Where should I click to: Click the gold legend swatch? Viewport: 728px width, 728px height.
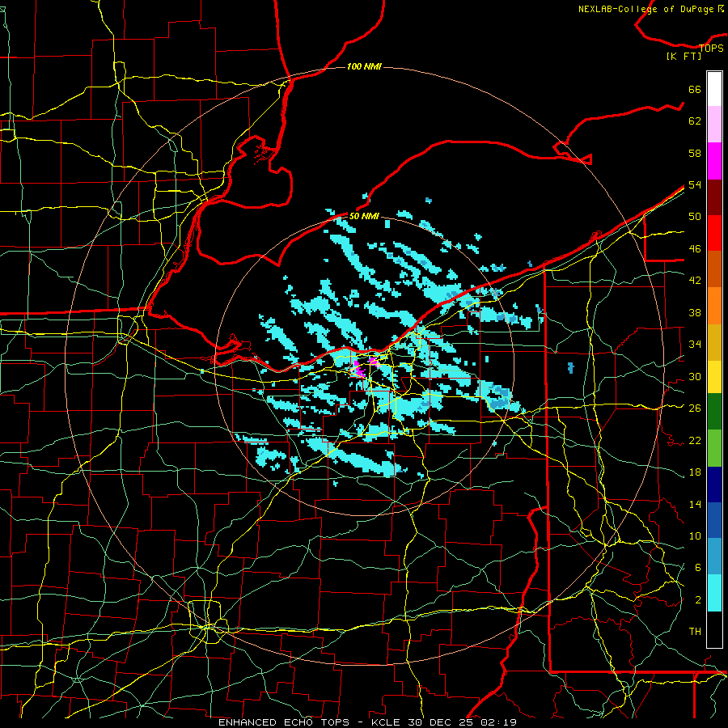pyautogui.click(x=714, y=342)
